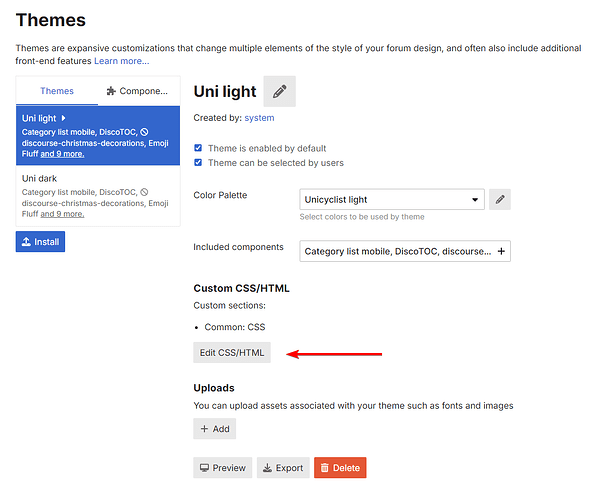Click the Install button
The image size is (590, 500).
pyautogui.click(x=40, y=242)
